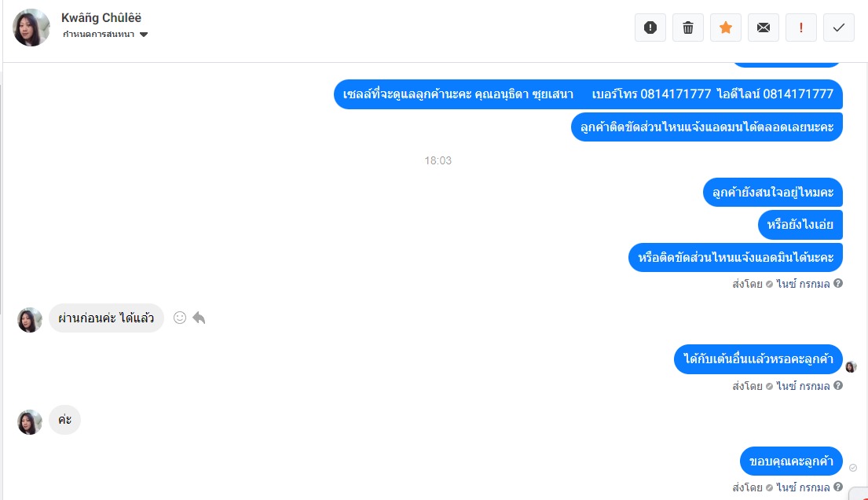Click the seen-by avatar beside ได้กับเต้นอื่น message
The width and height of the screenshot is (868, 500).
851,366
